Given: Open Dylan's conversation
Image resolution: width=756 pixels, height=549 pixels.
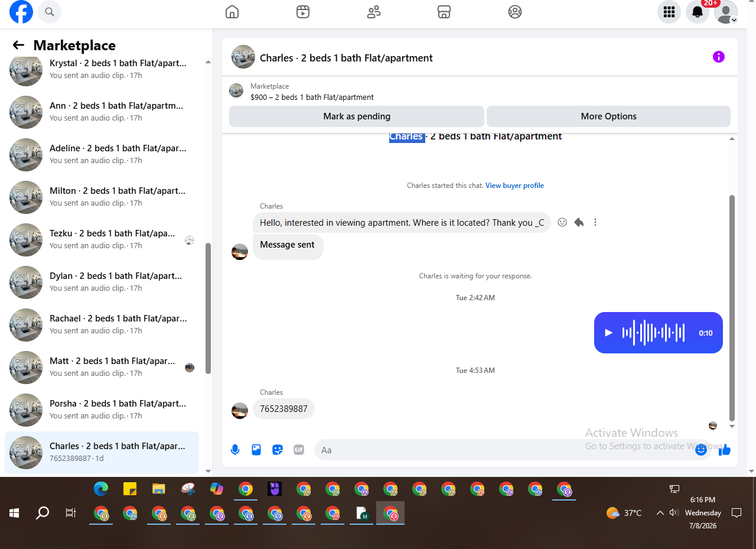Looking at the screenshot, I should (102, 282).
